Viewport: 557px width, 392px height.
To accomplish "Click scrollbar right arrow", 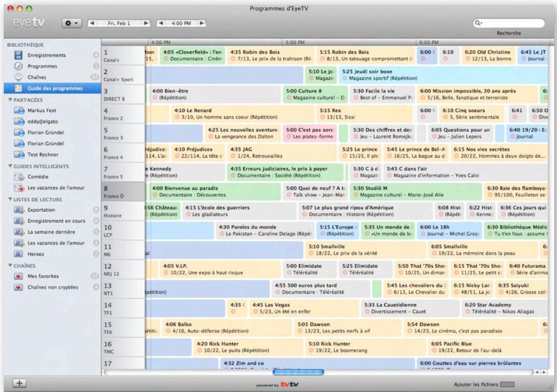I will 544,372.
